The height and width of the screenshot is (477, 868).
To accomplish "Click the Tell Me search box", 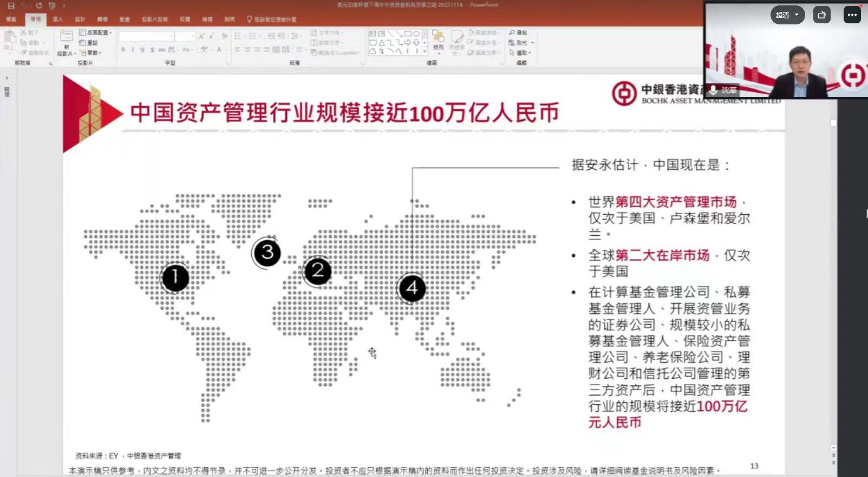I will 273,20.
